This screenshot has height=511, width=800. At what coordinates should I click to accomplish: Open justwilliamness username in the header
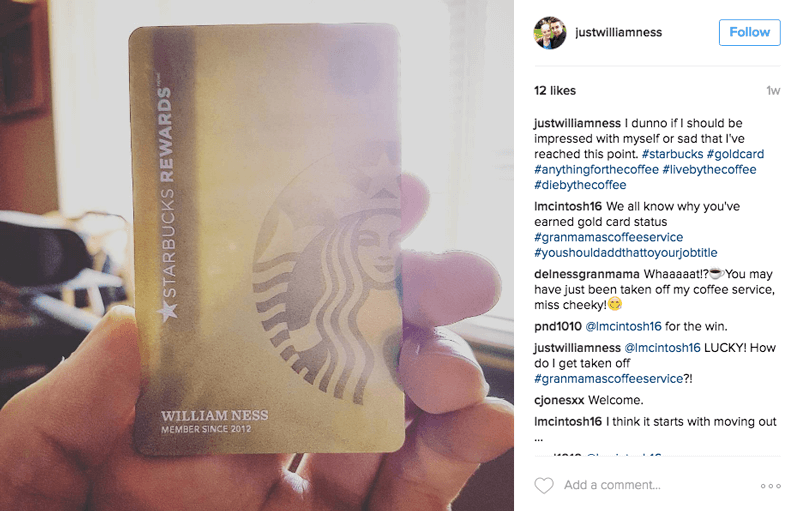[x=618, y=32]
